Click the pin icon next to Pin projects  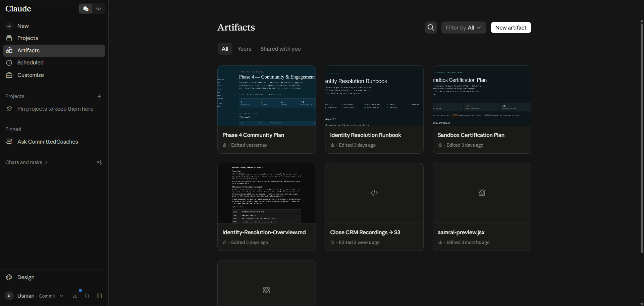pyautogui.click(x=9, y=109)
